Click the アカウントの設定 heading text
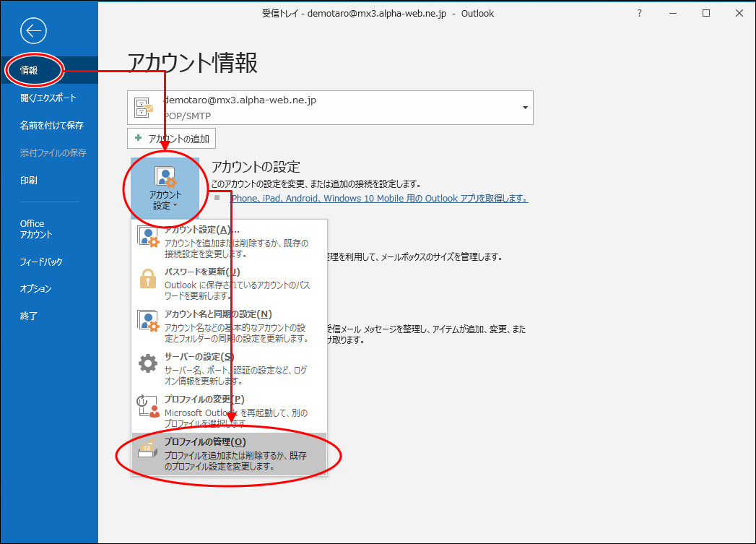This screenshot has height=544, width=756. point(256,167)
